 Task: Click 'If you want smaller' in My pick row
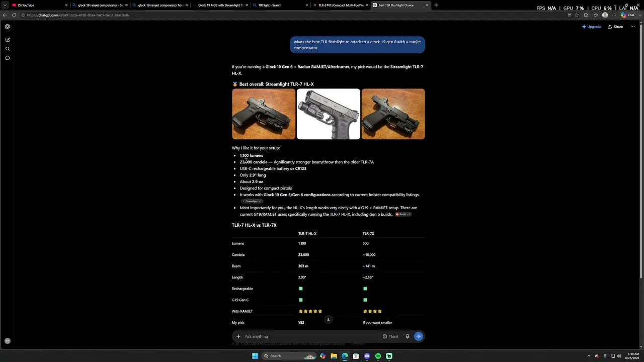click(377, 323)
